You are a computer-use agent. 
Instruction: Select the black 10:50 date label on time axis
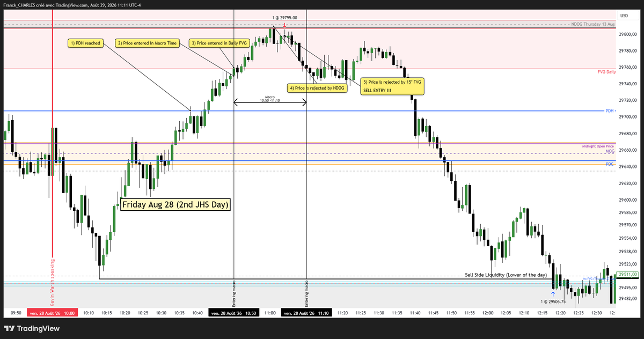(x=234, y=313)
